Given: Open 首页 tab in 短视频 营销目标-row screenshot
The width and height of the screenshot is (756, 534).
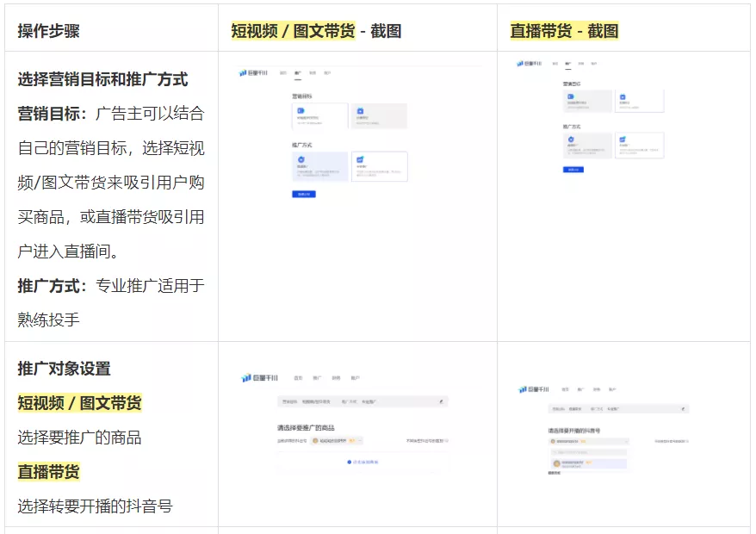Looking at the screenshot, I should [283, 73].
